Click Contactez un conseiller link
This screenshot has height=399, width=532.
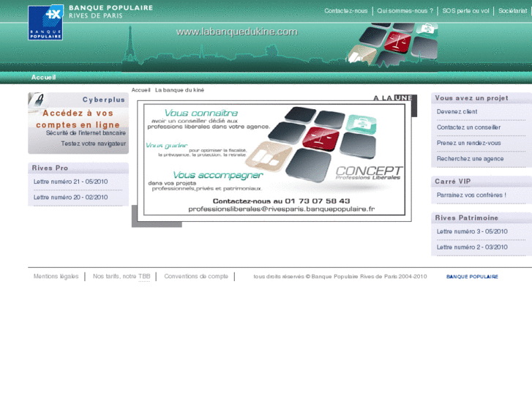click(468, 127)
